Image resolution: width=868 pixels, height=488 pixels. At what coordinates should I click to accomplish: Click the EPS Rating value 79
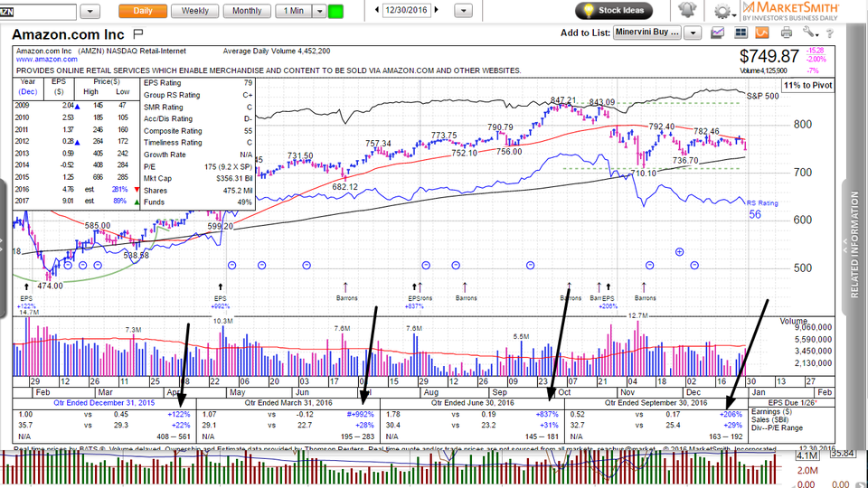(248, 83)
